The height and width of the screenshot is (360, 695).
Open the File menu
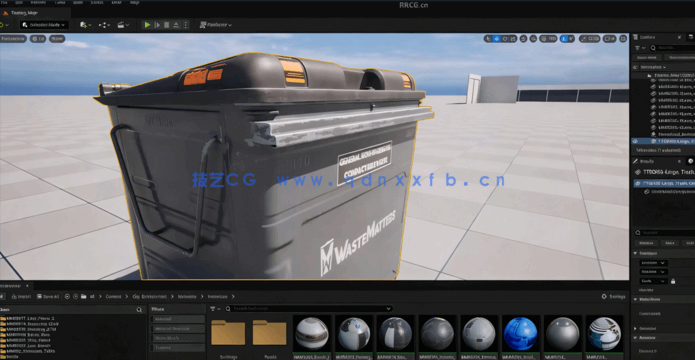click(x=4, y=2)
